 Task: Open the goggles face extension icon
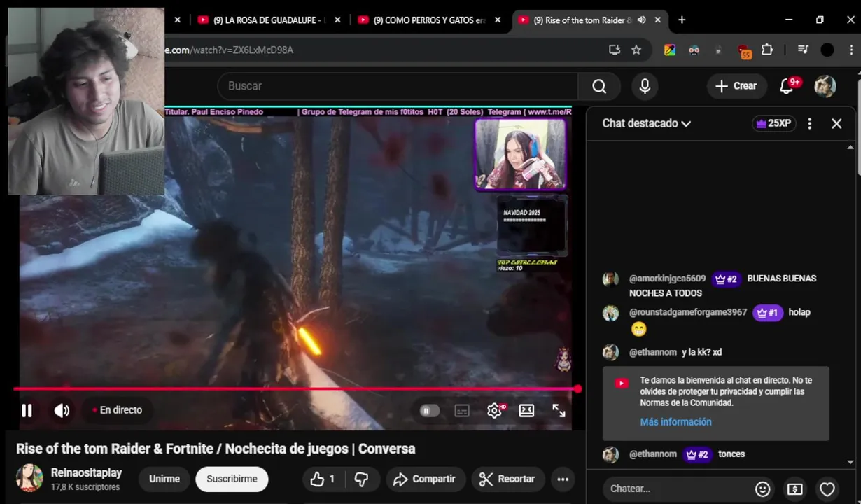(x=694, y=50)
